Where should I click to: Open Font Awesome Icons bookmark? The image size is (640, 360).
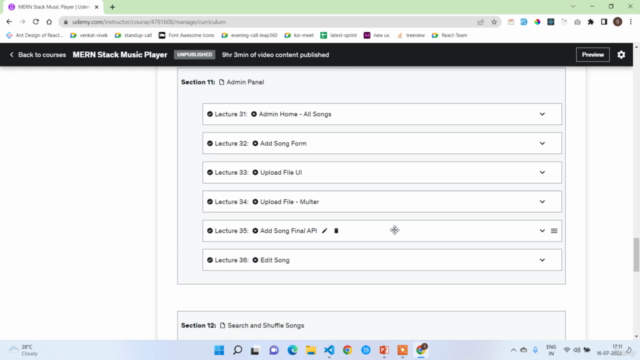187,35
